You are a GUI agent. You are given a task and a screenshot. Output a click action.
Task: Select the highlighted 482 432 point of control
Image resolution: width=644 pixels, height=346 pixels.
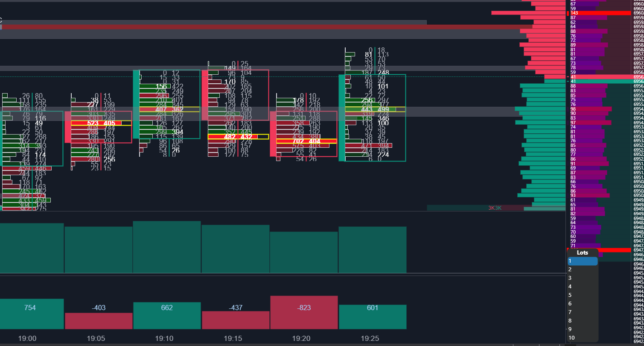point(238,137)
